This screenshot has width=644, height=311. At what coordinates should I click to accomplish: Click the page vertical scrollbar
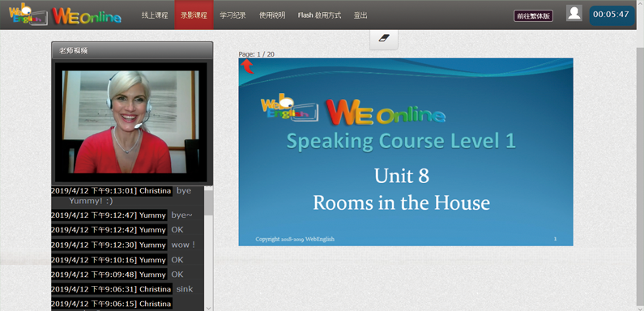coord(640,168)
